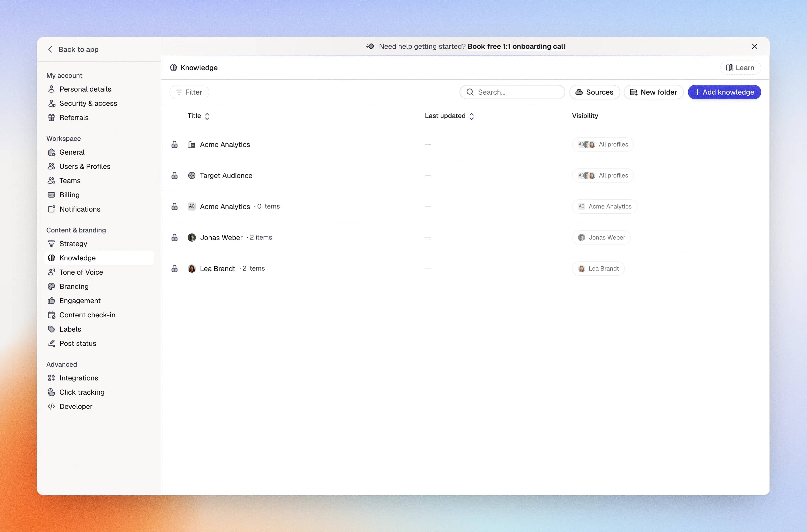Follow the Book free 1:1 onboarding call link
807x532 pixels.
516,46
